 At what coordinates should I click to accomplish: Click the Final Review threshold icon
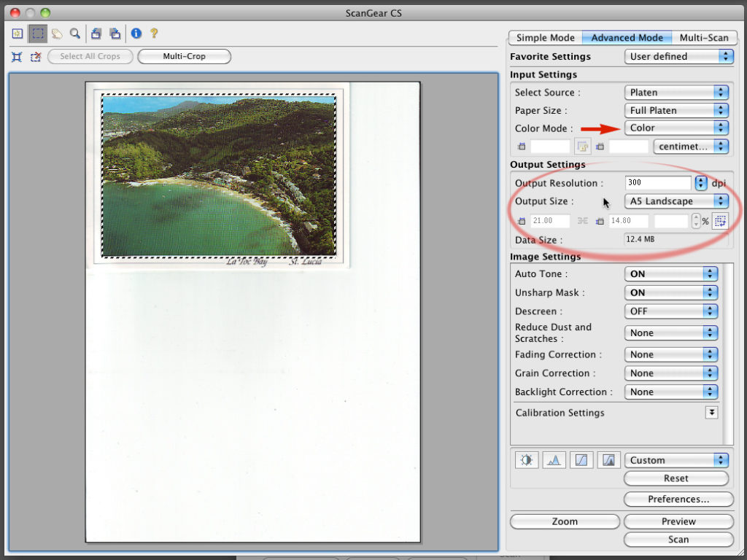click(x=609, y=459)
